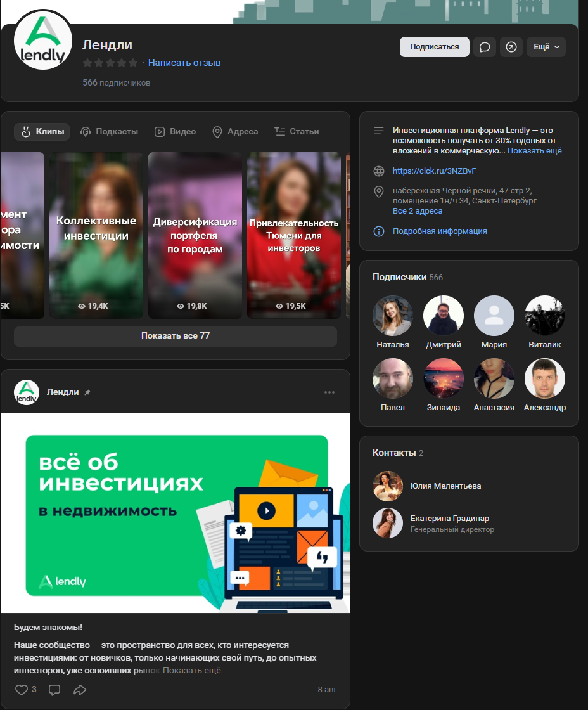Open contact Екатерина Градинар

449,519
